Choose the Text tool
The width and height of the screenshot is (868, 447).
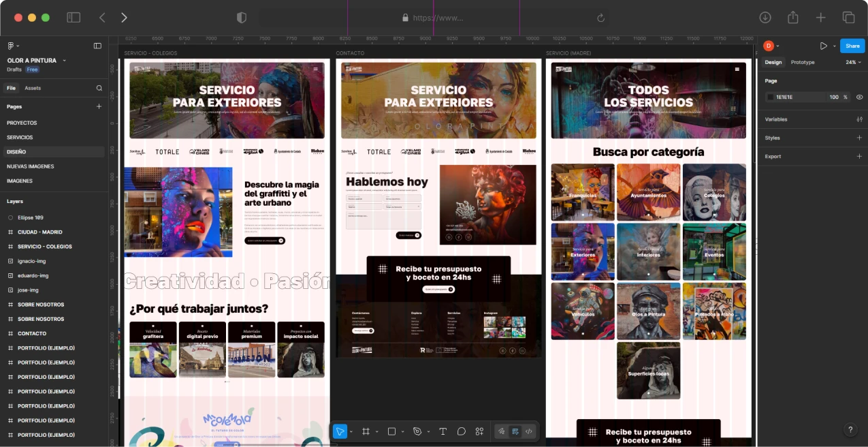[x=443, y=431]
